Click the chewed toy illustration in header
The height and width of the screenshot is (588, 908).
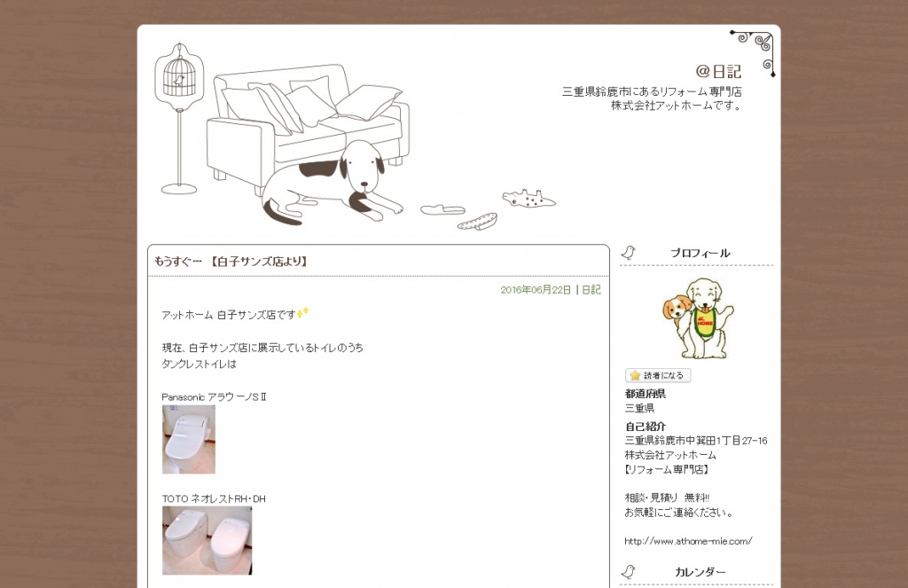(528, 198)
